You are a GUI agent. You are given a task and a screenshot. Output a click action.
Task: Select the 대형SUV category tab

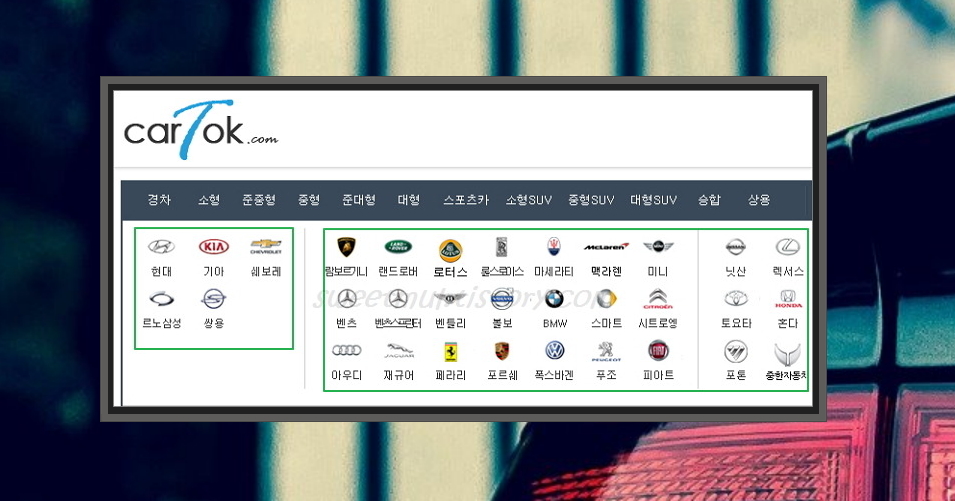point(654,200)
